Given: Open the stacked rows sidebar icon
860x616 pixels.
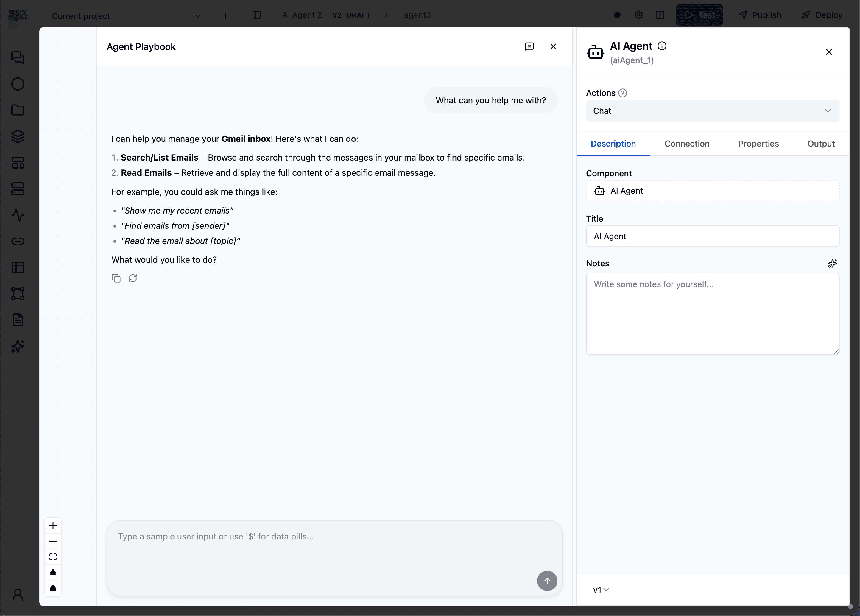Looking at the screenshot, I should click(18, 189).
